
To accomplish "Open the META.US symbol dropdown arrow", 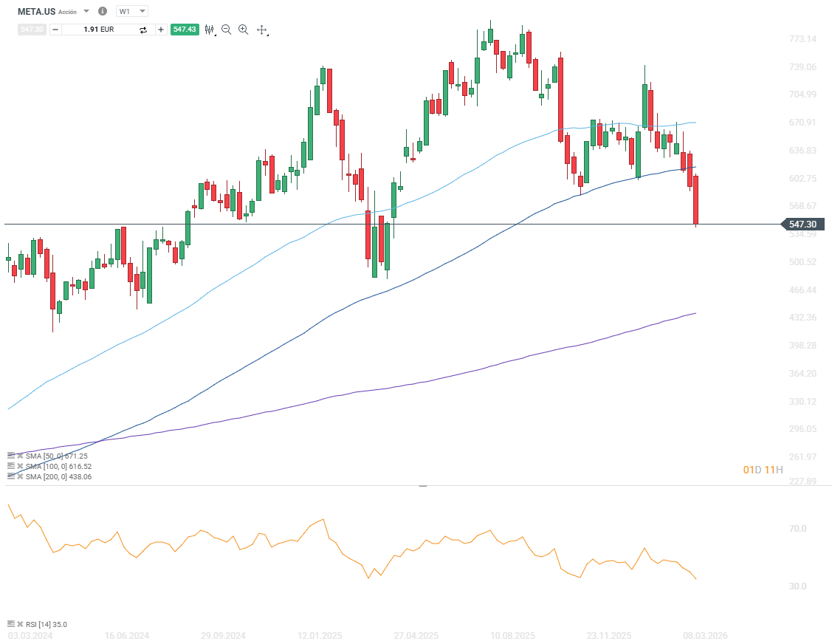I will (x=86, y=12).
